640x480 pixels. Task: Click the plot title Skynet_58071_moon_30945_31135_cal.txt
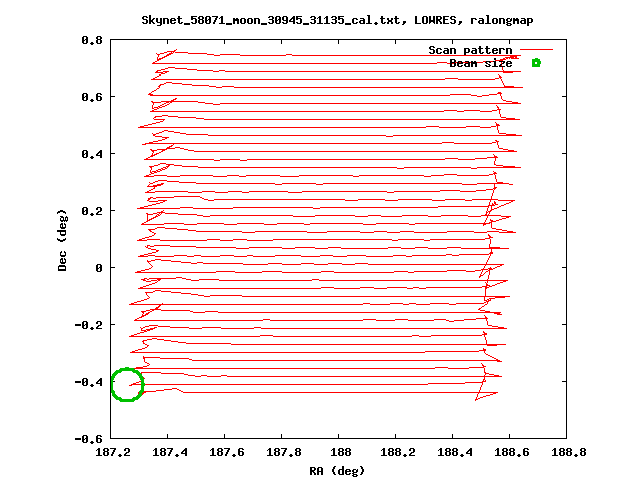[x=273, y=20]
